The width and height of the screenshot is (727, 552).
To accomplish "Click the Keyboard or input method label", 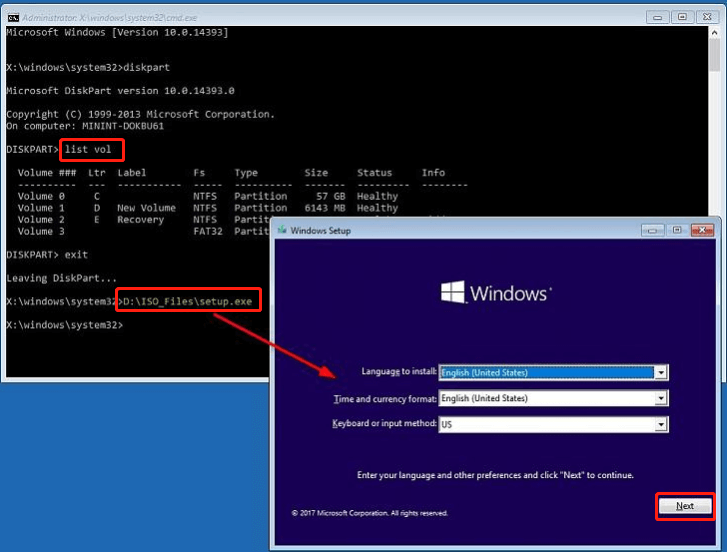I will click(x=384, y=424).
